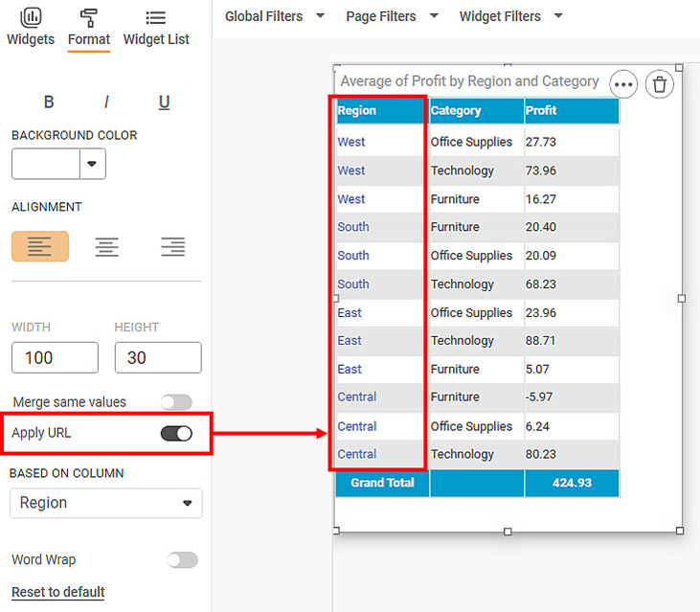
Task: Select left alignment icon
Action: (40, 246)
